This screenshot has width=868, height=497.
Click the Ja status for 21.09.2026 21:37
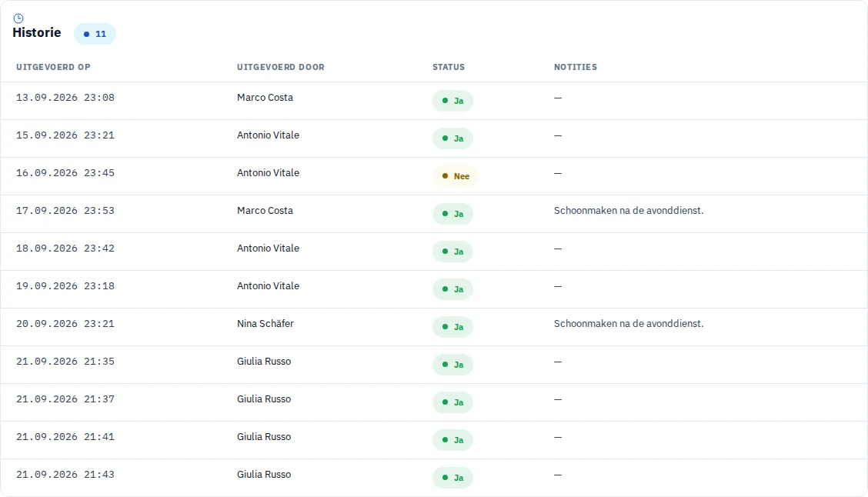pos(452,402)
